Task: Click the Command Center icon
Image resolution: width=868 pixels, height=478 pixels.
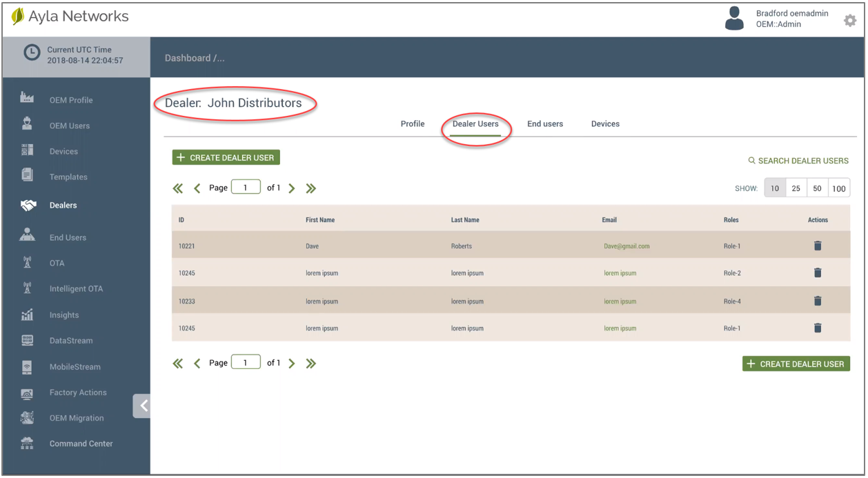Action: coord(27,444)
